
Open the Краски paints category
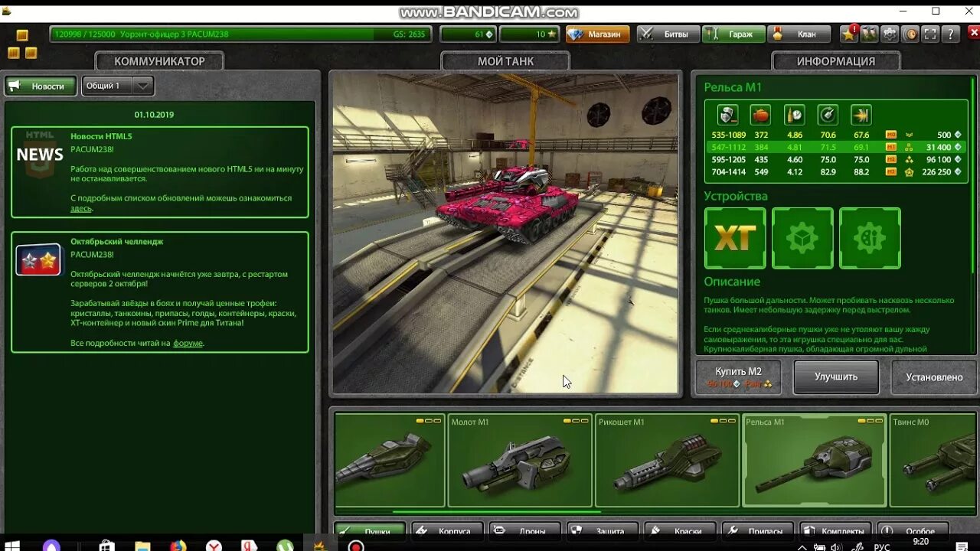[681, 530]
